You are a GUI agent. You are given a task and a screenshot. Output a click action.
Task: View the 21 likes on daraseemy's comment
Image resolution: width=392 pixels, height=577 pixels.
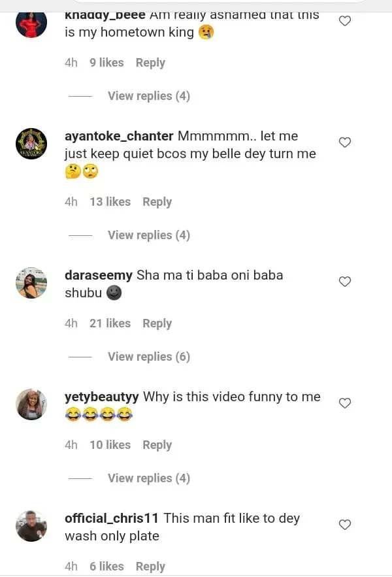[x=110, y=323]
